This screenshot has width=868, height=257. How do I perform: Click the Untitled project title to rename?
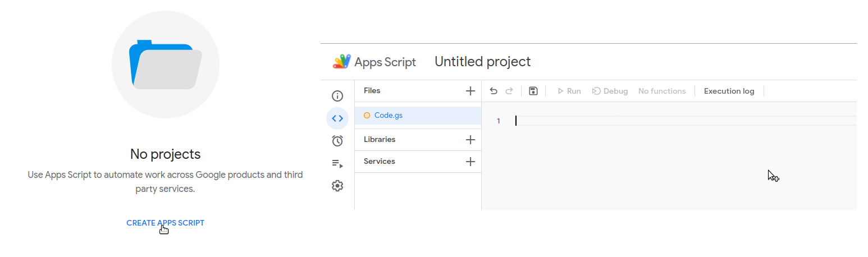482,62
